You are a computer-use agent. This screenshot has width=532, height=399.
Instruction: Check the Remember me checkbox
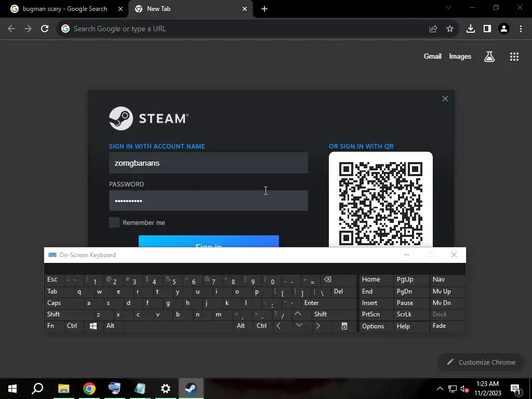pyautogui.click(x=114, y=222)
